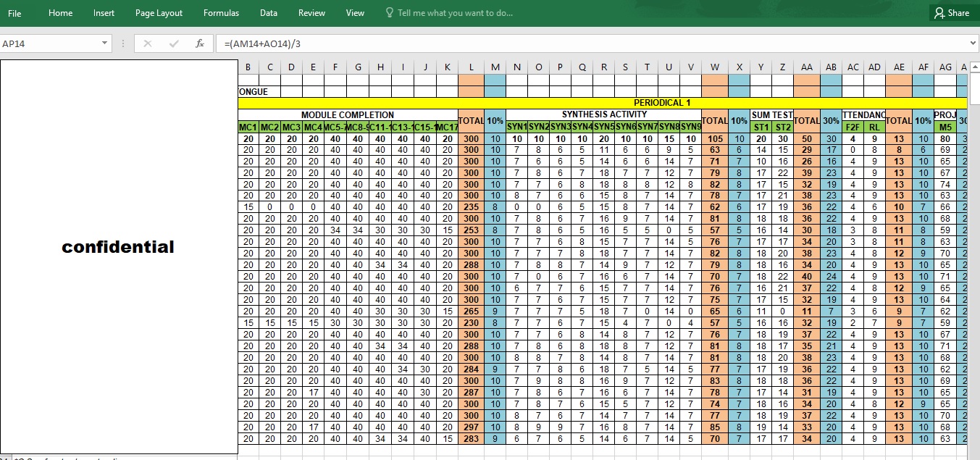Select the total cell showing 253

(x=471, y=230)
